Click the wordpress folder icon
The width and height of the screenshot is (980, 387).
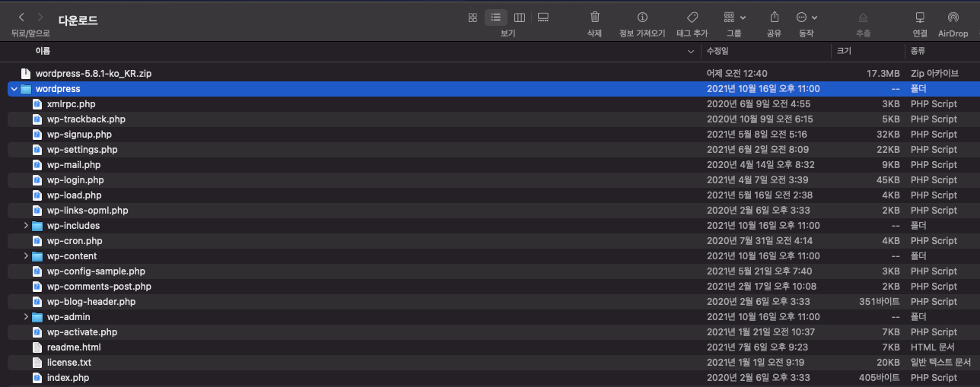[26, 89]
